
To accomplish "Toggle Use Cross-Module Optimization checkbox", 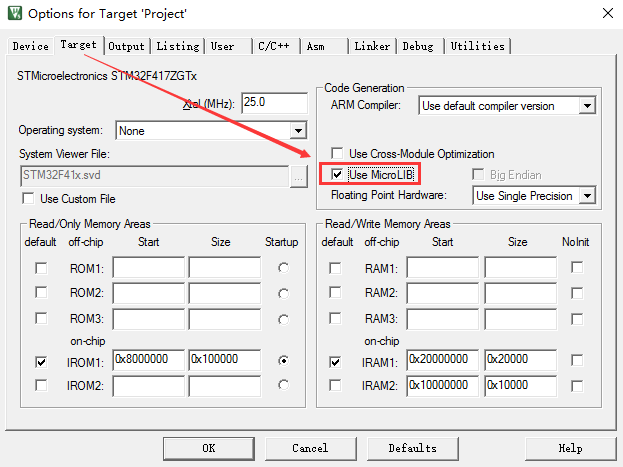I will pyautogui.click(x=337, y=153).
